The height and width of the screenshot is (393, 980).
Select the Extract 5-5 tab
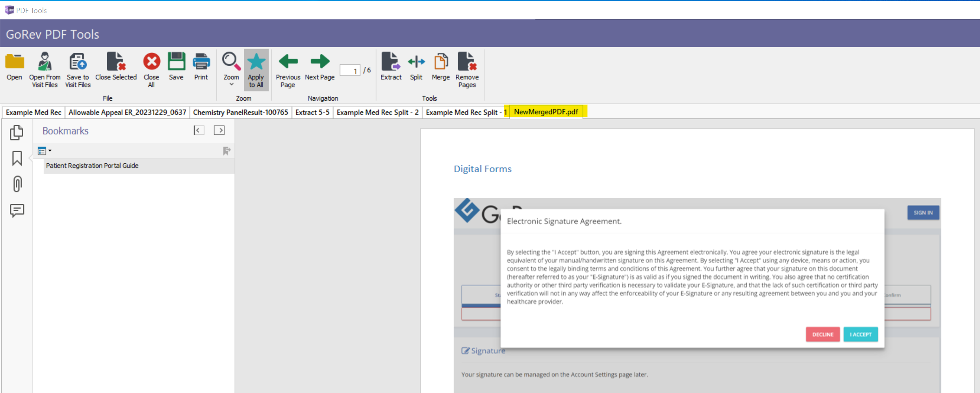pos(312,113)
